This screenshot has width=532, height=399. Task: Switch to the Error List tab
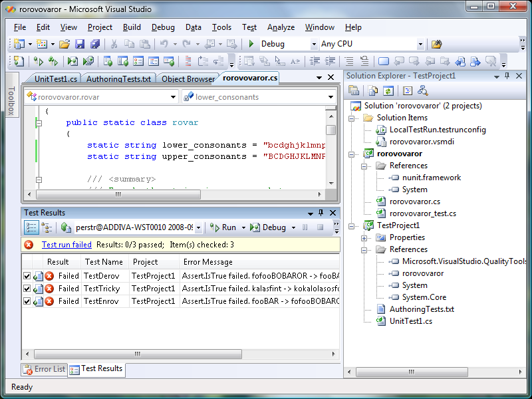pyautogui.click(x=44, y=369)
